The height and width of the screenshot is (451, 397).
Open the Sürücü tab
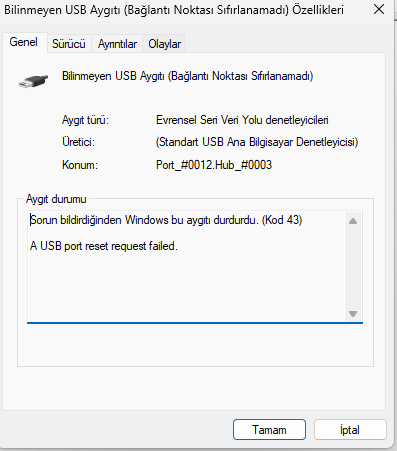point(69,44)
